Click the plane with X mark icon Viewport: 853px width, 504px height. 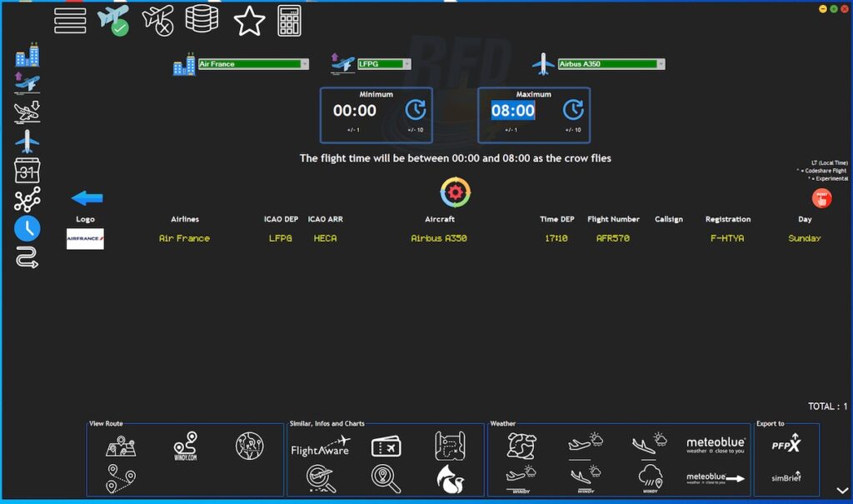tap(157, 21)
